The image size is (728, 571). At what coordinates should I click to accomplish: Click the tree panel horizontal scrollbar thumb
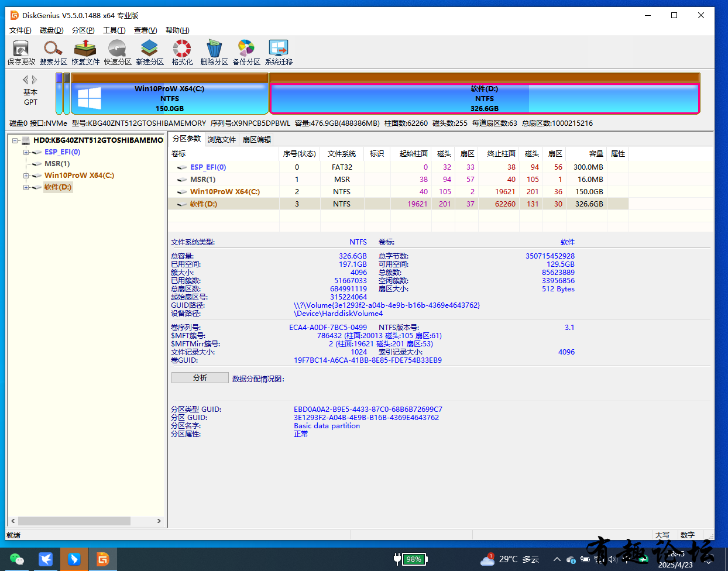coord(74,521)
